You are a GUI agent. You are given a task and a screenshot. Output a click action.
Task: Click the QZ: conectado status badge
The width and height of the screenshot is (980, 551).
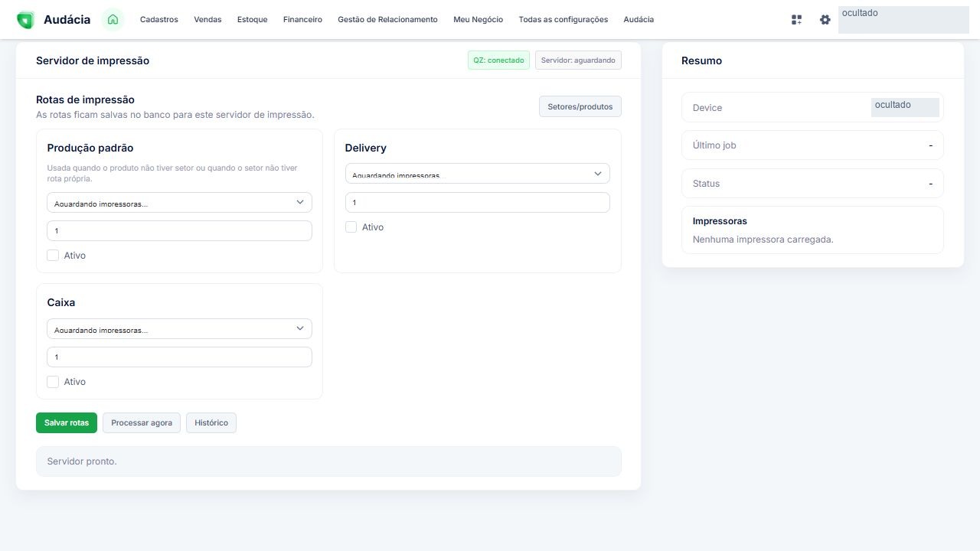coord(498,60)
